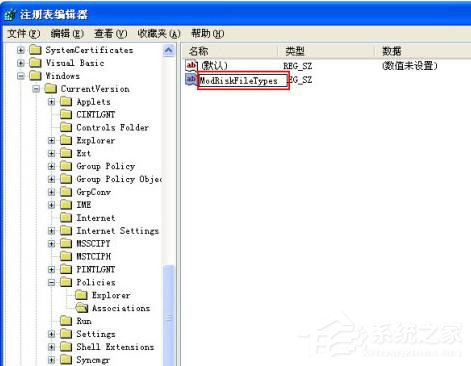This screenshot has width=471, height=366.
Task: Click the (默认) string value icon
Action: click(191, 65)
